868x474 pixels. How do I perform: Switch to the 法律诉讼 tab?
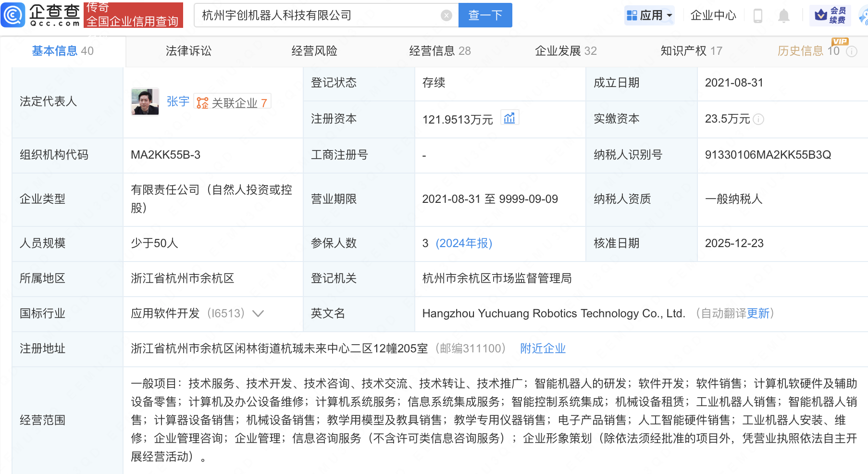pos(188,51)
